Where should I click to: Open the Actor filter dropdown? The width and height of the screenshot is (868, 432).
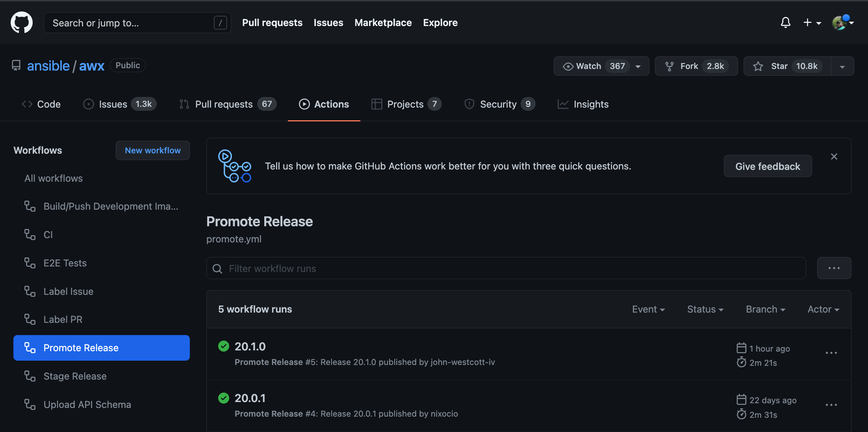[x=823, y=309]
